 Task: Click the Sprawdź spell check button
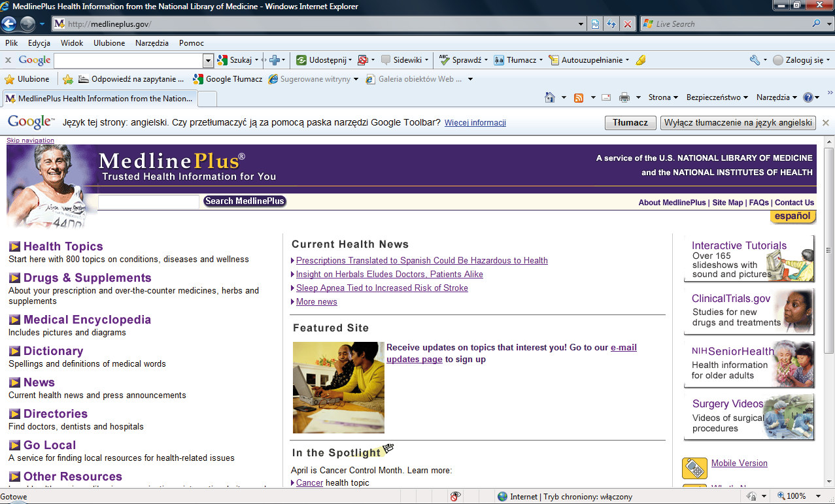[460, 59]
